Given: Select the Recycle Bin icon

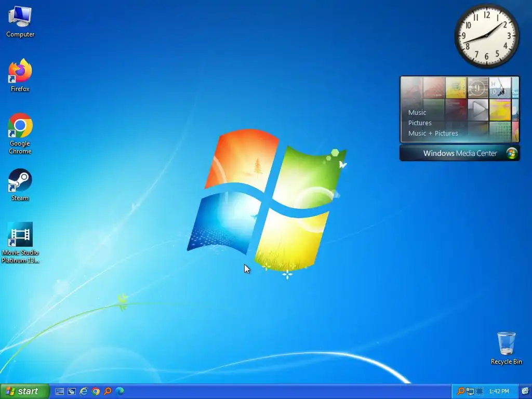Looking at the screenshot, I should click(506, 349).
